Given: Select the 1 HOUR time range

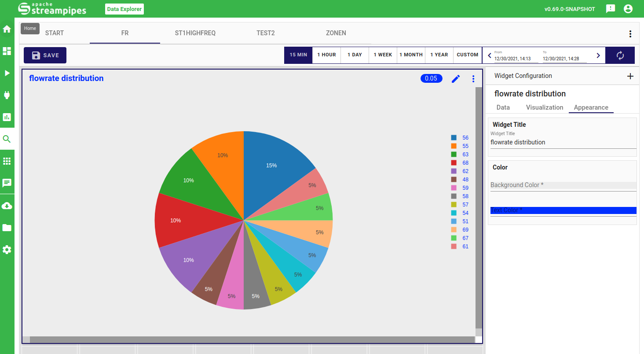Looking at the screenshot, I should [326, 55].
